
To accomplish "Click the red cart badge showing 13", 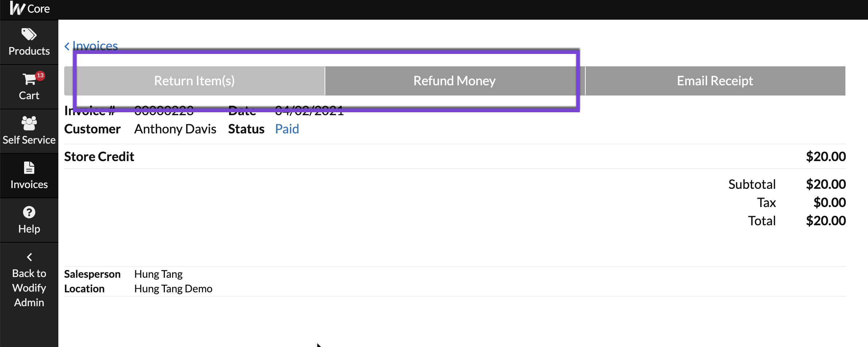I will click(40, 75).
